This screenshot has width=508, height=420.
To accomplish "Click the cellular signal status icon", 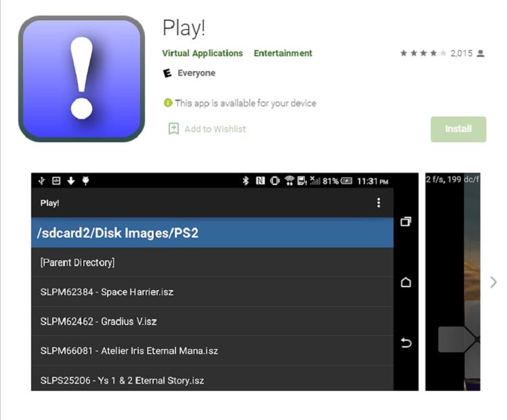I will click(x=314, y=180).
